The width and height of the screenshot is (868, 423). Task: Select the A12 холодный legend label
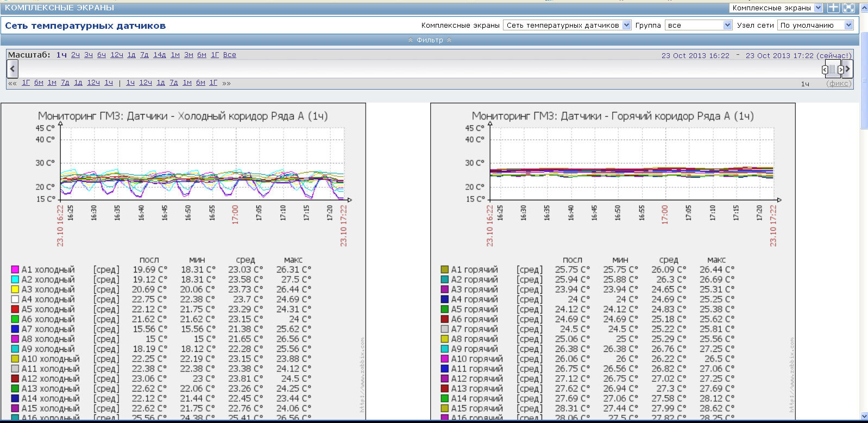tap(51, 378)
